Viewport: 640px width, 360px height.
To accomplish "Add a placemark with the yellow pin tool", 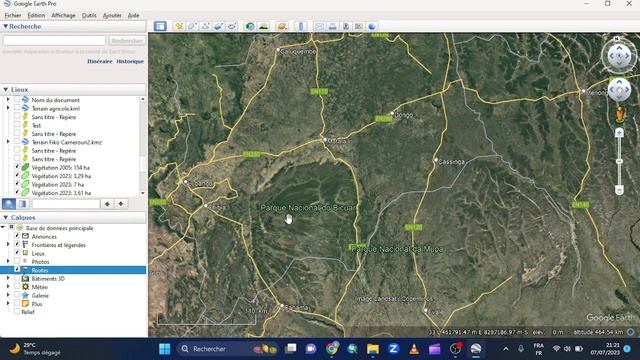I will (178, 26).
